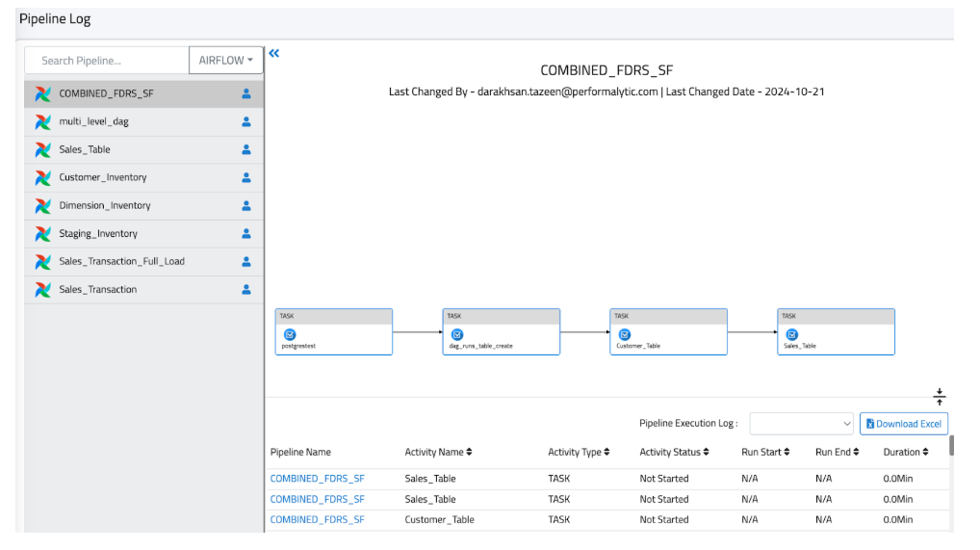The image size is (980, 550).
Task: Click the Last Changed By email text
Action: 568,92
